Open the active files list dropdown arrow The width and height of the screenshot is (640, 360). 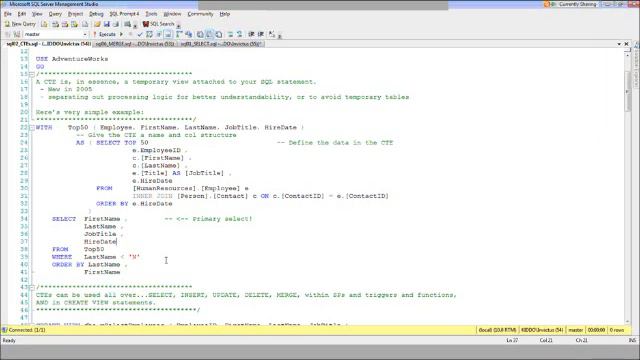(619, 44)
